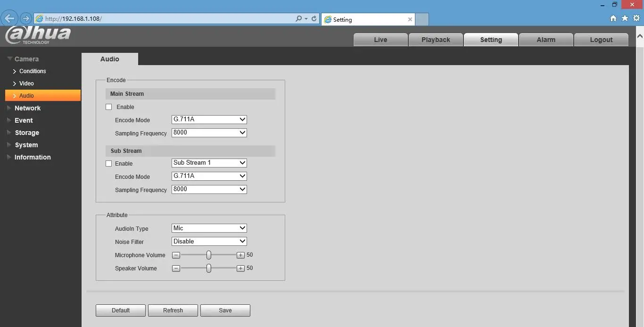Click the Microphone Volume slider handle
644x327 pixels.
[208, 255]
